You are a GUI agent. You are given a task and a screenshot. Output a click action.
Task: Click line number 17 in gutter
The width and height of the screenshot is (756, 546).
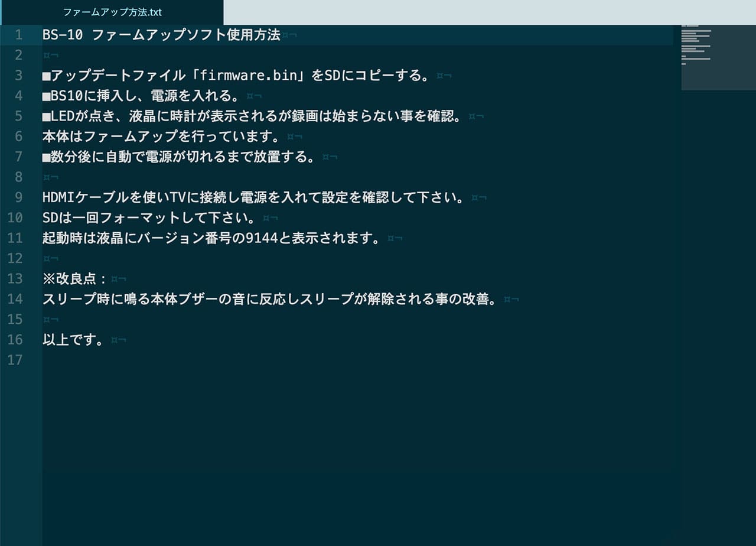(15, 360)
